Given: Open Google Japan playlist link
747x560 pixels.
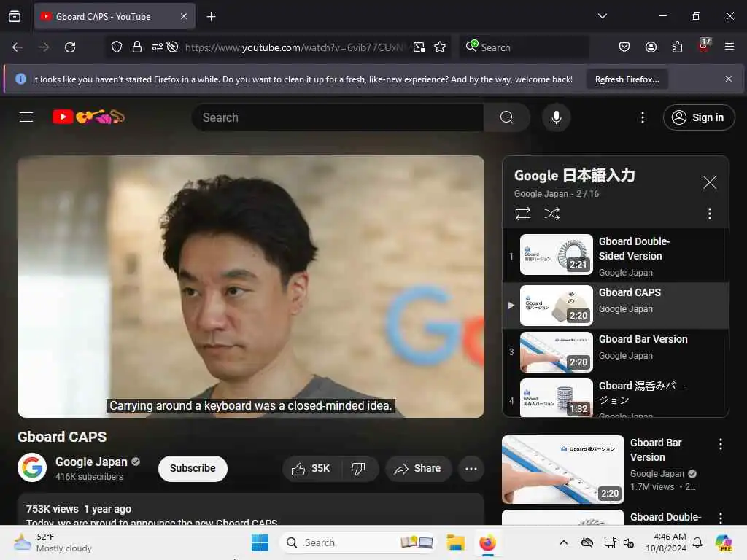Looking at the screenshot, I should [x=541, y=194].
